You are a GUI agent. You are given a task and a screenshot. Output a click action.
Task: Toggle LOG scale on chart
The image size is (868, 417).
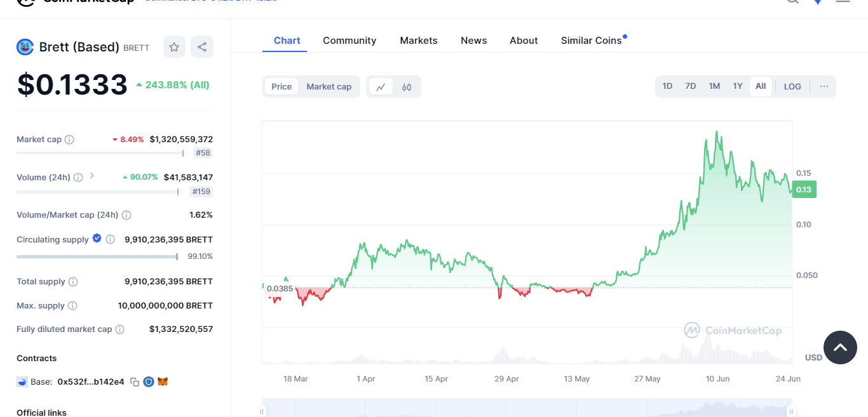coord(792,86)
